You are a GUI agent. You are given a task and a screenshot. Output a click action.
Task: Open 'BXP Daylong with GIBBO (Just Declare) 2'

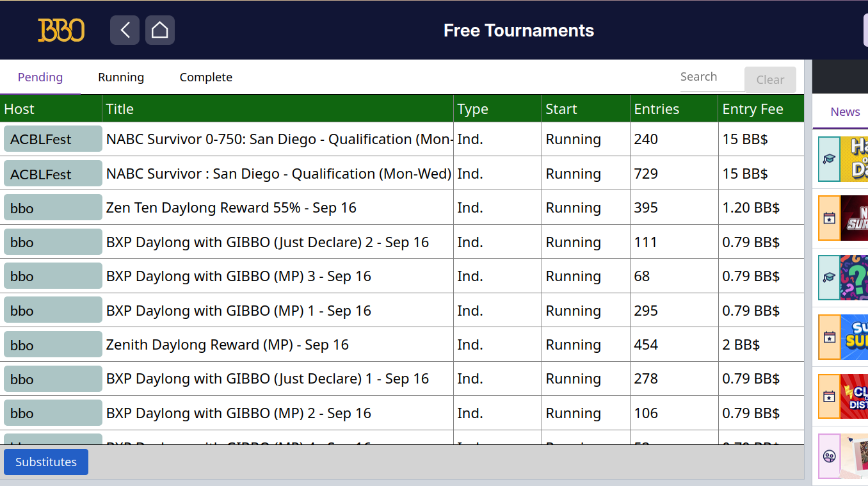[268, 242]
